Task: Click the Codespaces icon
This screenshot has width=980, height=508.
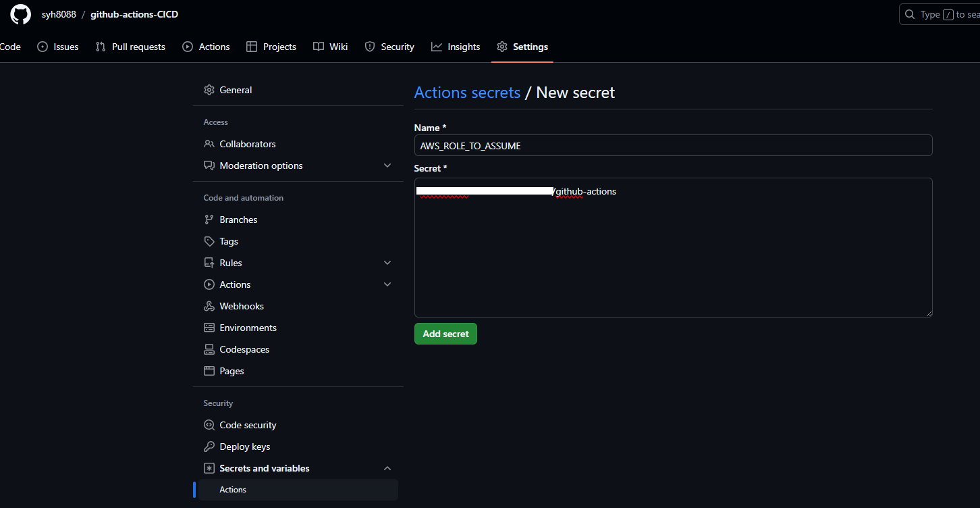Action: pyautogui.click(x=209, y=349)
